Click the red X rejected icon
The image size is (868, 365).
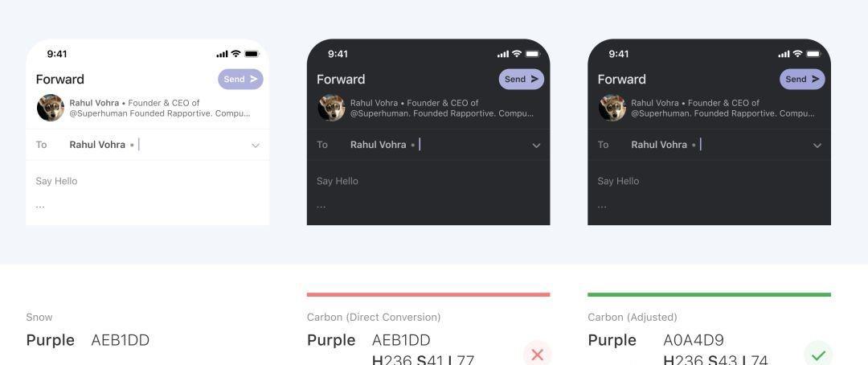click(537, 354)
